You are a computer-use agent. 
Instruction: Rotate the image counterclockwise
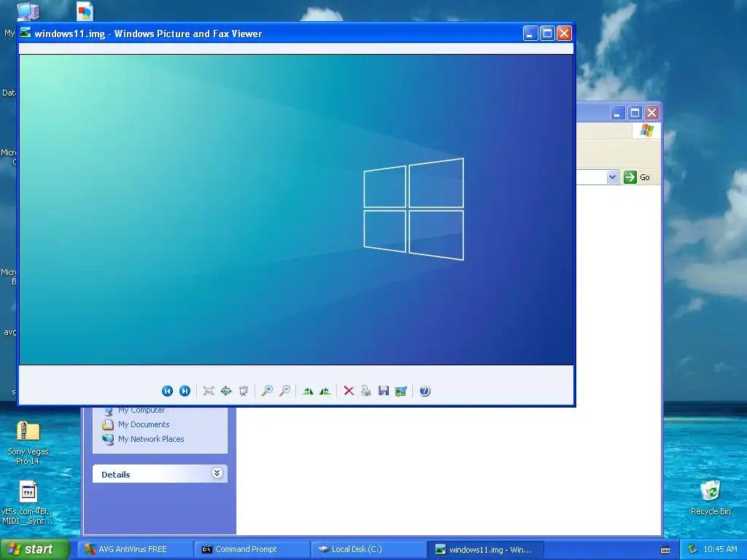tap(325, 391)
